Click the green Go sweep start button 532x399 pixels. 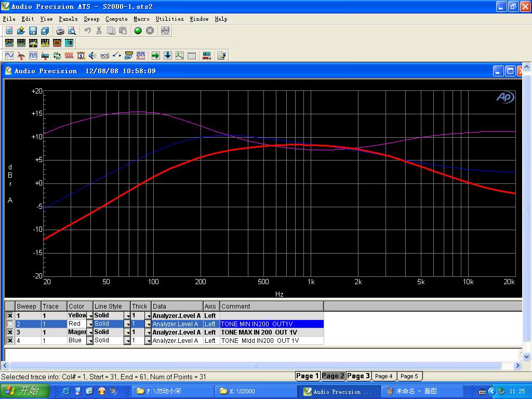pos(138,31)
